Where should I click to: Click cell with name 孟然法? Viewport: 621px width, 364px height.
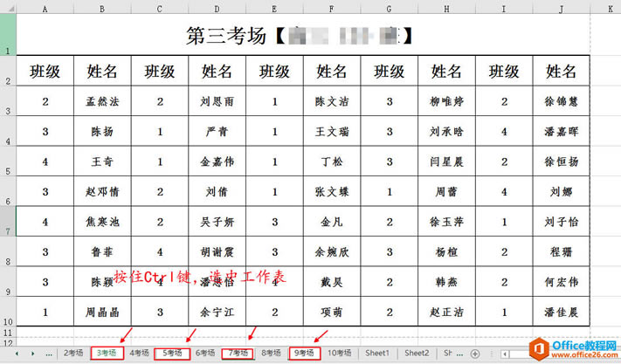pyautogui.click(x=102, y=101)
